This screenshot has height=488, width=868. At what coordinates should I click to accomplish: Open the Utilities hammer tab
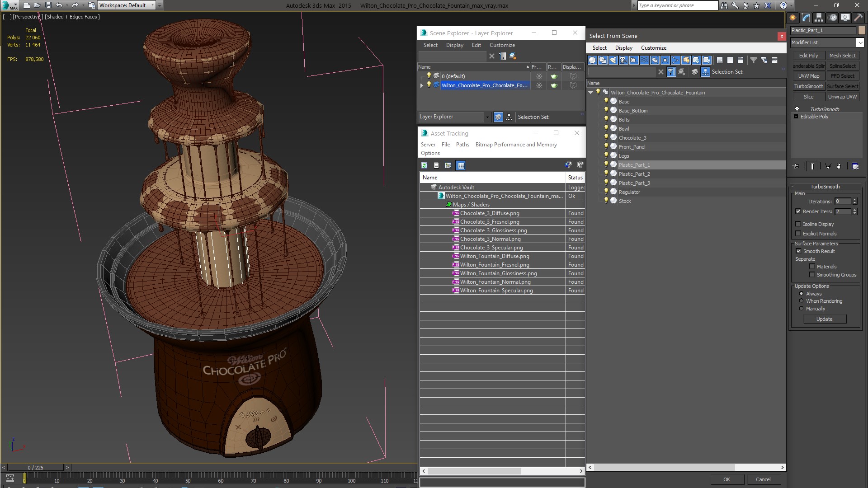point(858,18)
